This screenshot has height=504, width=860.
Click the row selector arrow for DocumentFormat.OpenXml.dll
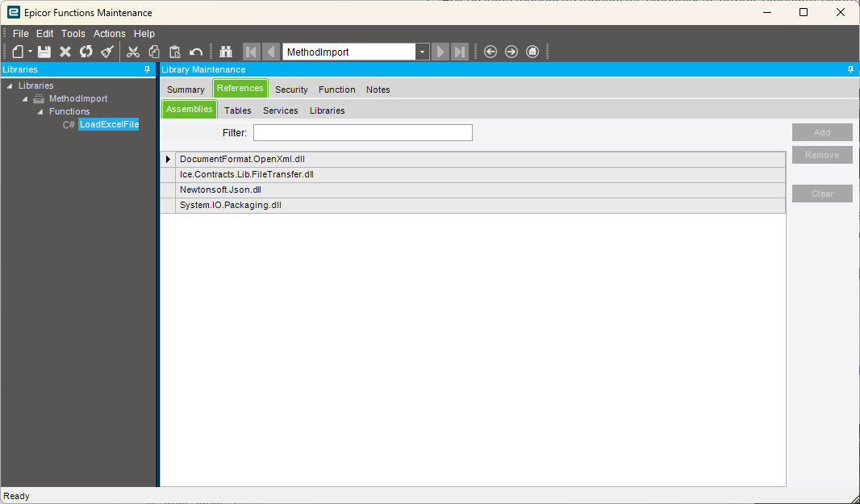168,159
